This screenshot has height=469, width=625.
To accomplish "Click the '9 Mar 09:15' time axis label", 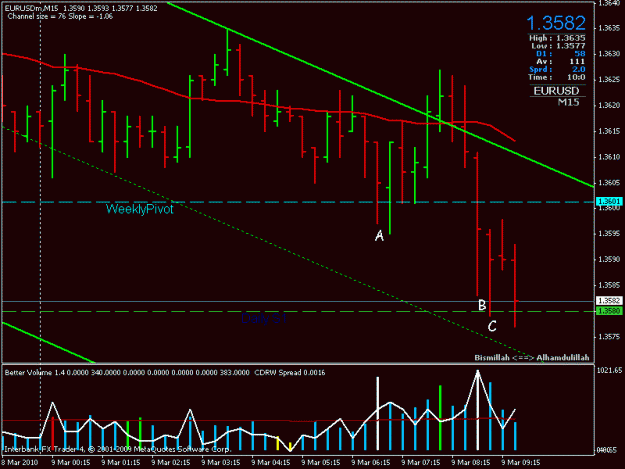I will click(x=521, y=463).
